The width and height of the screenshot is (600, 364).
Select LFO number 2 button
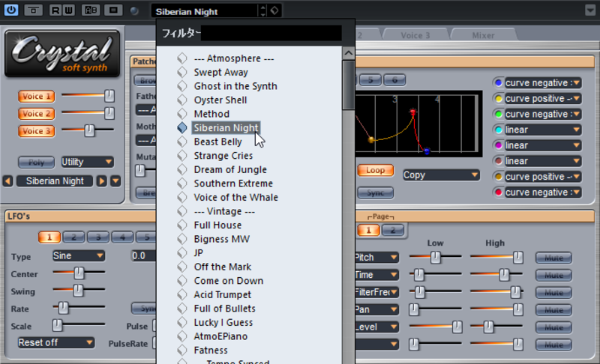pyautogui.click(x=73, y=237)
